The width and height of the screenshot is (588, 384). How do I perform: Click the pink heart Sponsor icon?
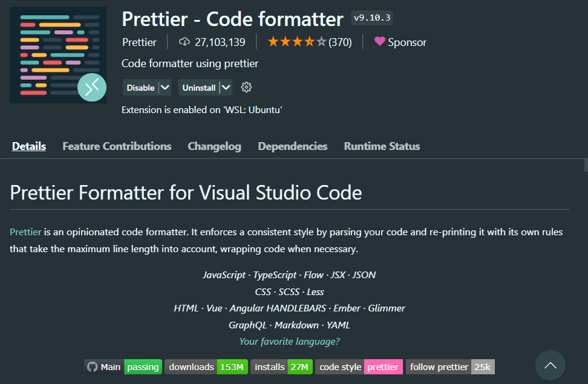point(379,41)
